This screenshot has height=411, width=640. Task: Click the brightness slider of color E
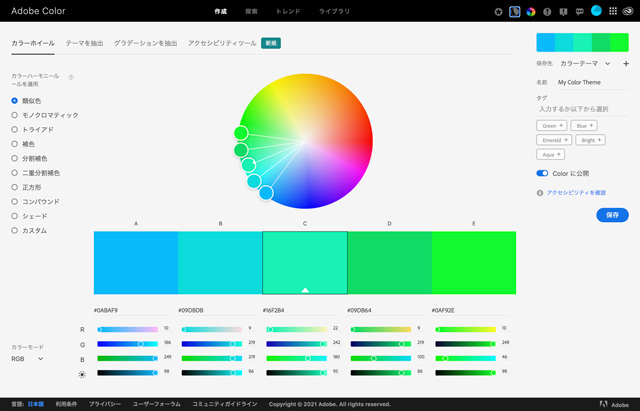pos(465,373)
